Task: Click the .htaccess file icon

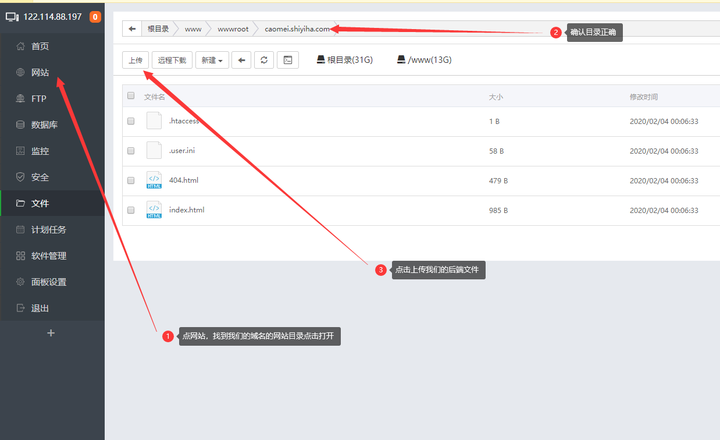Action: [x=154, y=120]
